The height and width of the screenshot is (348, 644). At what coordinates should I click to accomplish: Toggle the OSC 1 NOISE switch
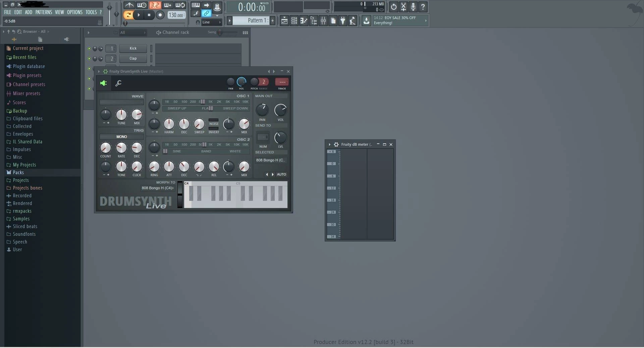pyautogui.click(x=214, y=120)
